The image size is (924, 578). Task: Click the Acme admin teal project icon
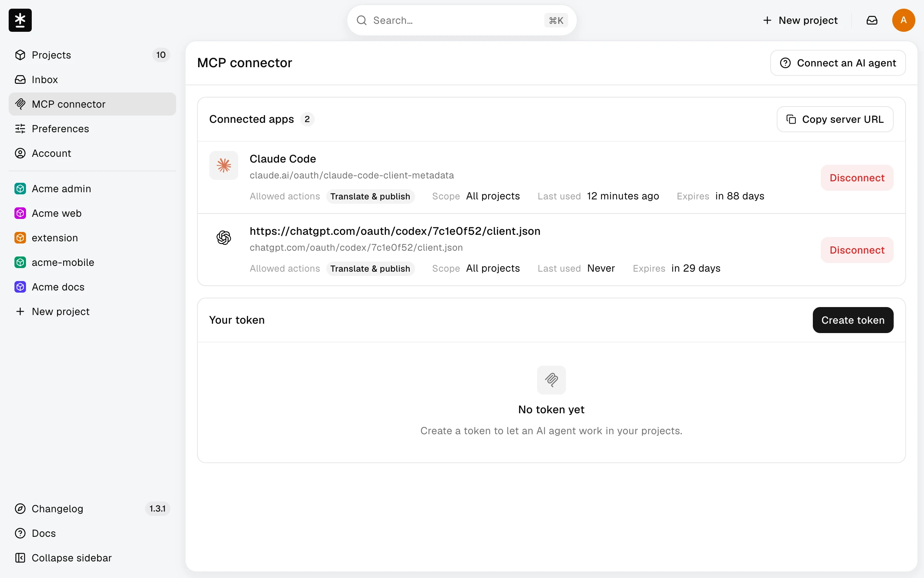tap(20, 189)
